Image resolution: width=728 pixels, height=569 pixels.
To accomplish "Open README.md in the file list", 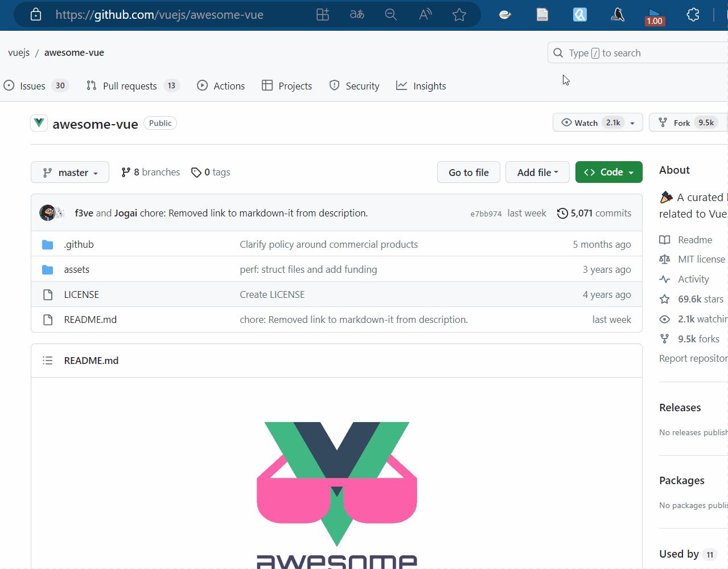I will click(90, 320).
